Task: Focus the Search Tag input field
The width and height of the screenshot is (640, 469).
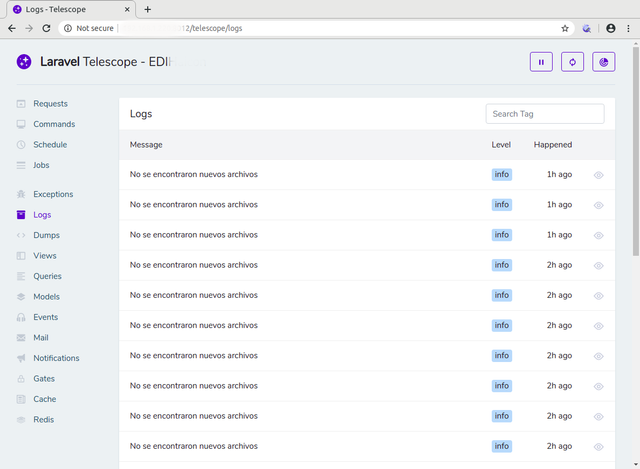Action: point(545,114)
